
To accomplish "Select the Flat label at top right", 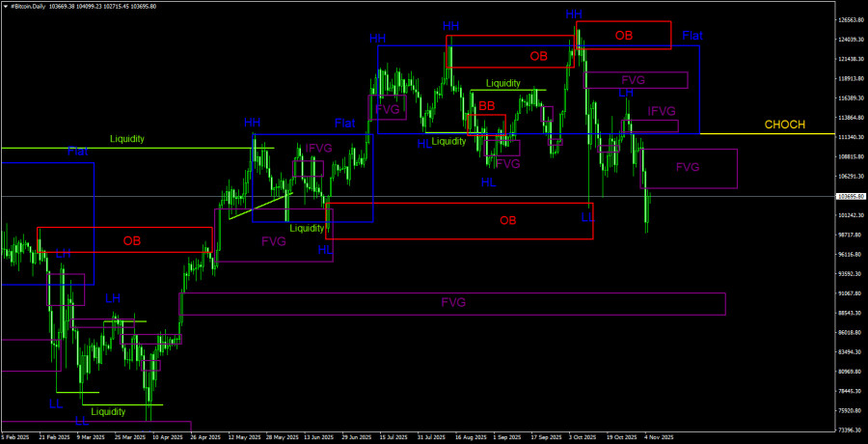I will pos(692,36).
